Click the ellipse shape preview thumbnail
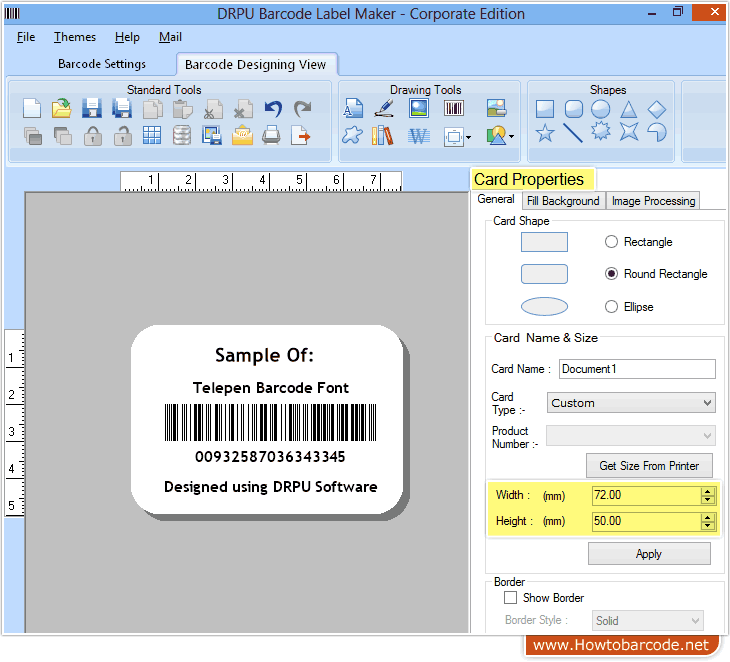730x662 pixels. coord(544,306)
